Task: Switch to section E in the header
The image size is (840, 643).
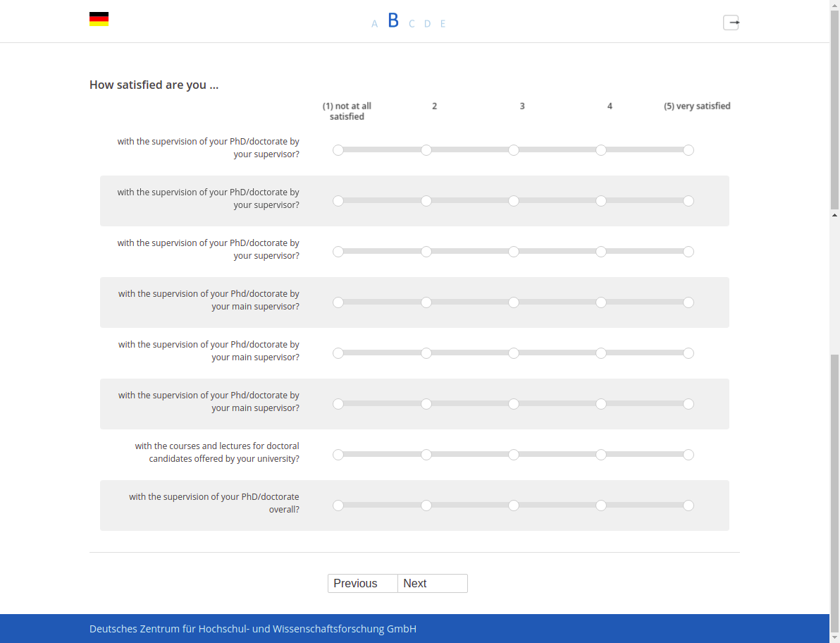Action: click(x=443, y=23)
